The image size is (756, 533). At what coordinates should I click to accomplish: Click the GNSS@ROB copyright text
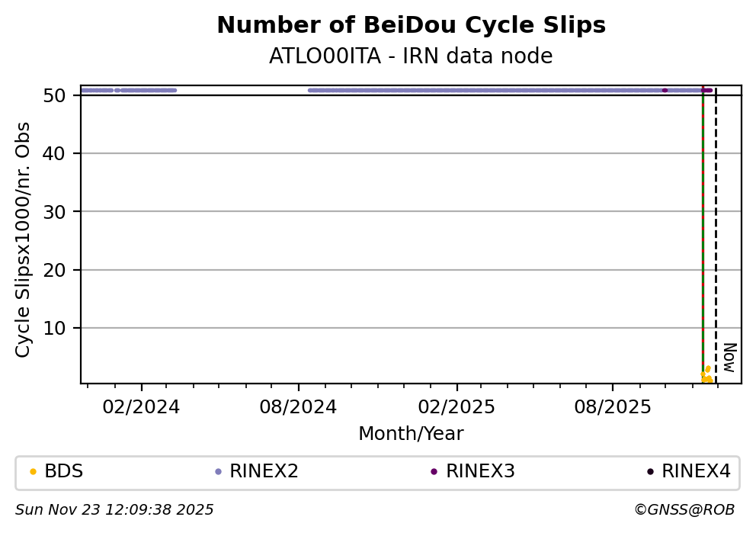pos(684,510)
